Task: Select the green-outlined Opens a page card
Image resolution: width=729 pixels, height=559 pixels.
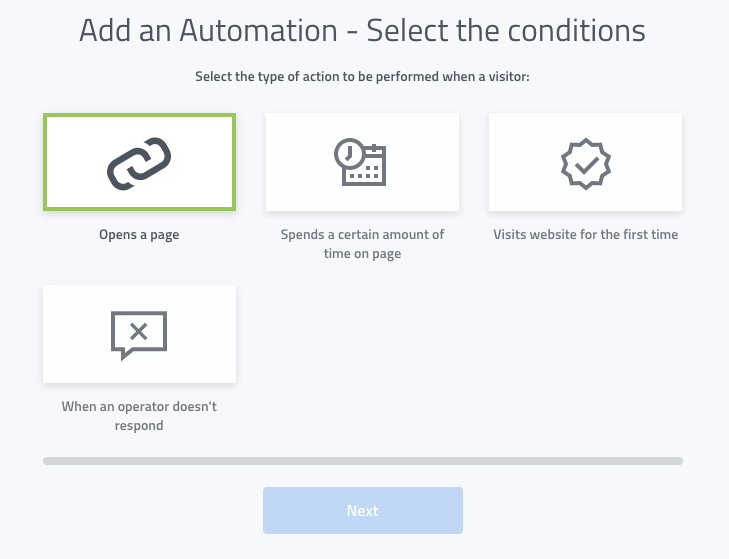Action: point(139,162)
